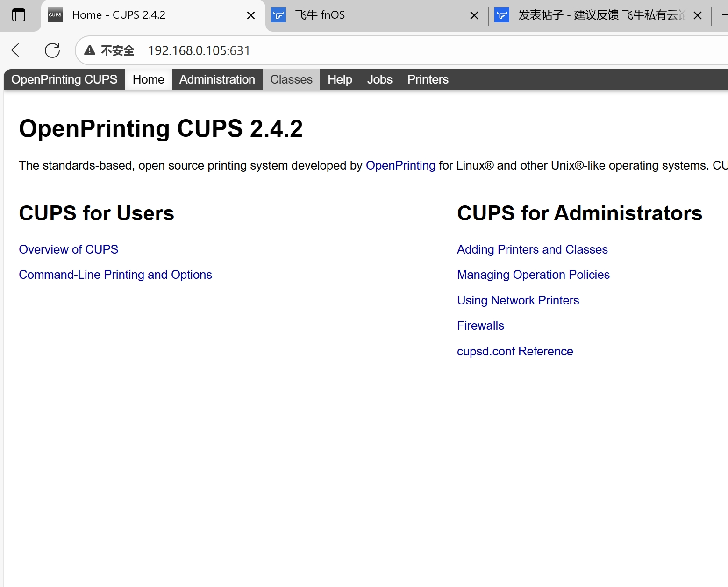Image resolution: width=728 pixels, height=587 pixels.
Task: Open the Printers page
Action: (x=428, y=79)
